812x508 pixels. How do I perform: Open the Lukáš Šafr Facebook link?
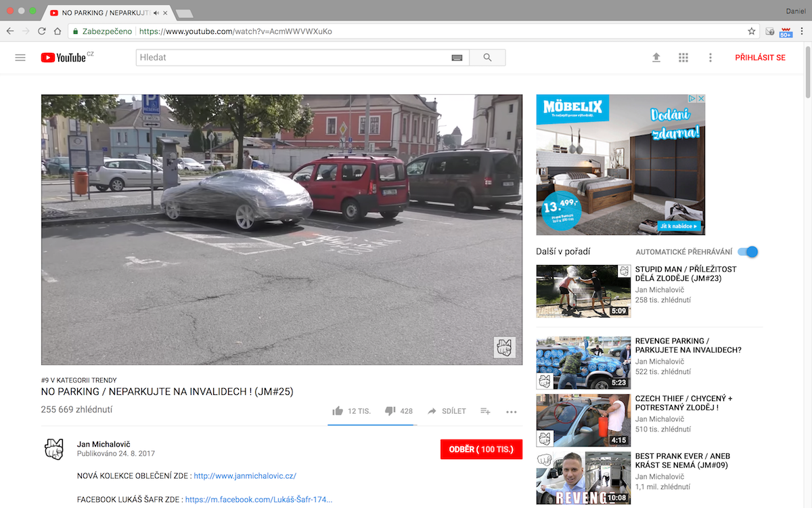click(x=258, y=500)
